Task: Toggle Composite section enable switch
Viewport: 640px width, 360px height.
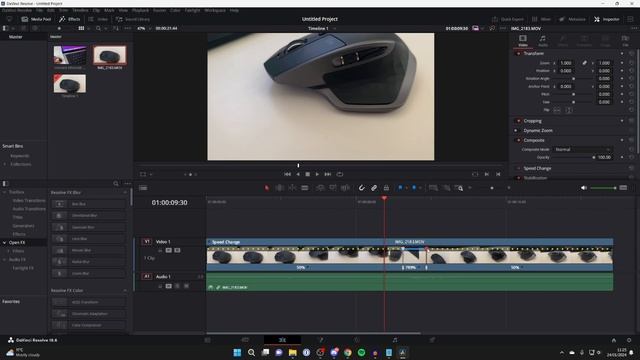Action: pos(519,140)
